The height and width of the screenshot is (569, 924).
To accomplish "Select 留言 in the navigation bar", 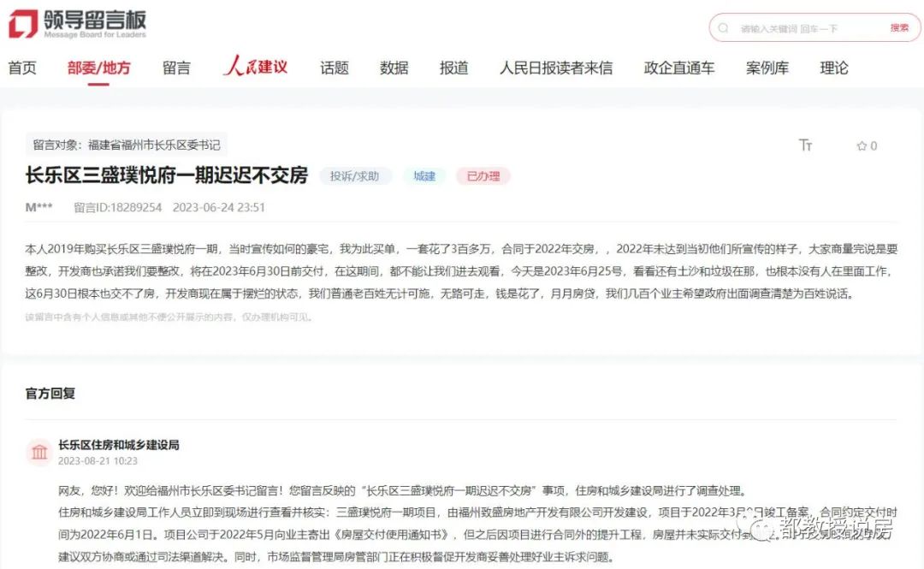I will (175, 68).
